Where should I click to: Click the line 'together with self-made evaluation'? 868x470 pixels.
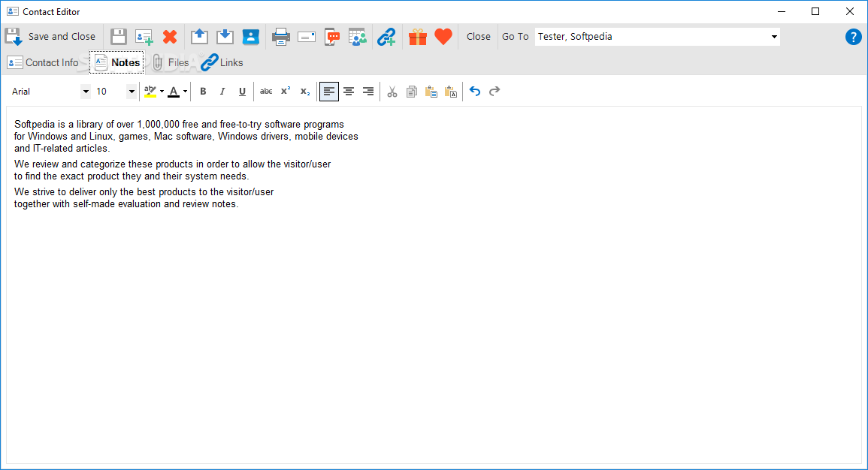tap(126, 204)
